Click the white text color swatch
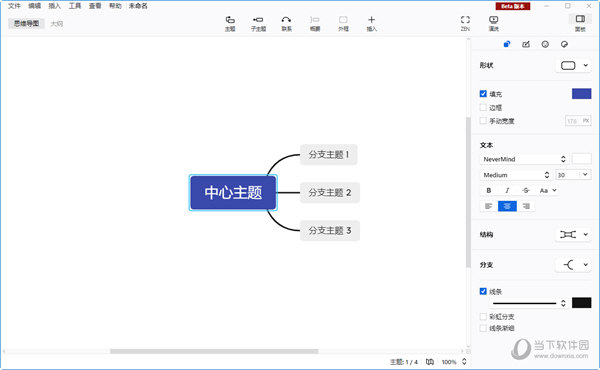This screenshot has width=600, height=370. point(581,159)
